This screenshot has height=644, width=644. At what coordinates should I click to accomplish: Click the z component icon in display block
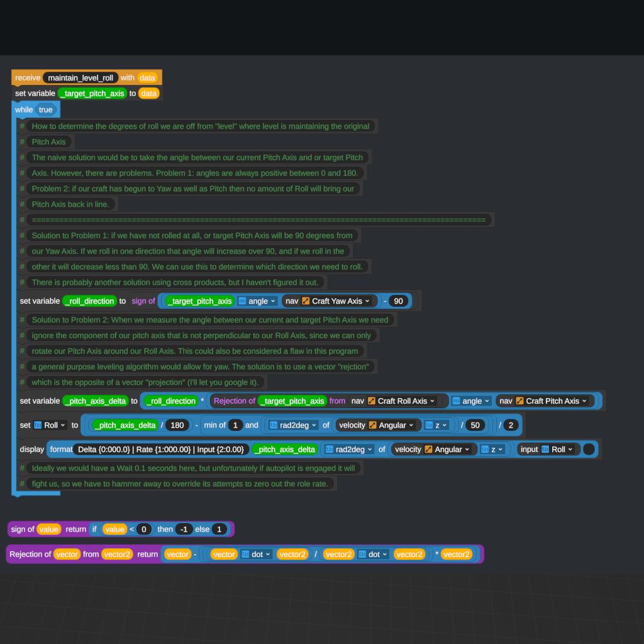pos(485,450)
